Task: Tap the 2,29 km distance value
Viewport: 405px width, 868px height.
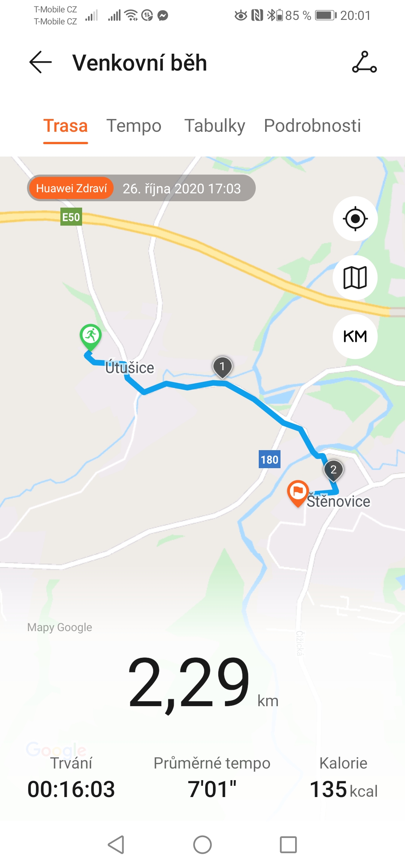Action: pos(203,683)
